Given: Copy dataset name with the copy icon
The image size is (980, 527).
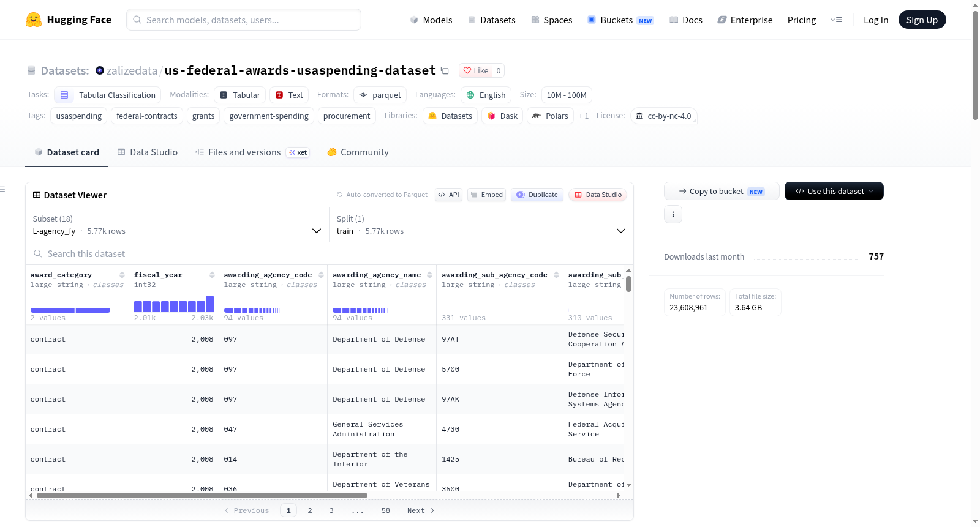Looking at the screenshot, I should (x=445, y=71).
